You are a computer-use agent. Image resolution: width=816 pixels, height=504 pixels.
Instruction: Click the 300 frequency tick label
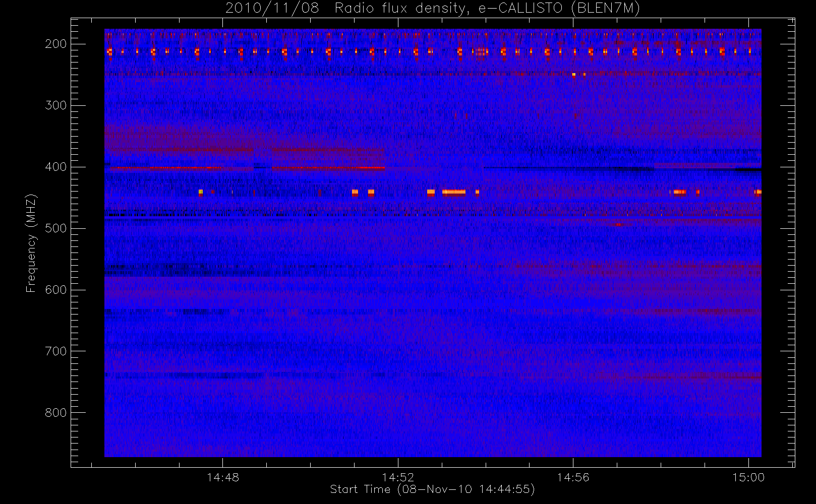(x=55, y=105)
